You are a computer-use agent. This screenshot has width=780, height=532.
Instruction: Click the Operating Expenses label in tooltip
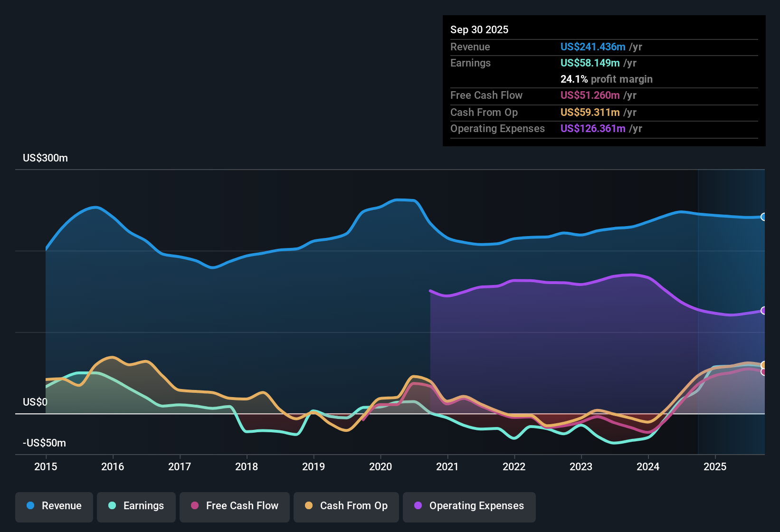[x=497, y=128]
